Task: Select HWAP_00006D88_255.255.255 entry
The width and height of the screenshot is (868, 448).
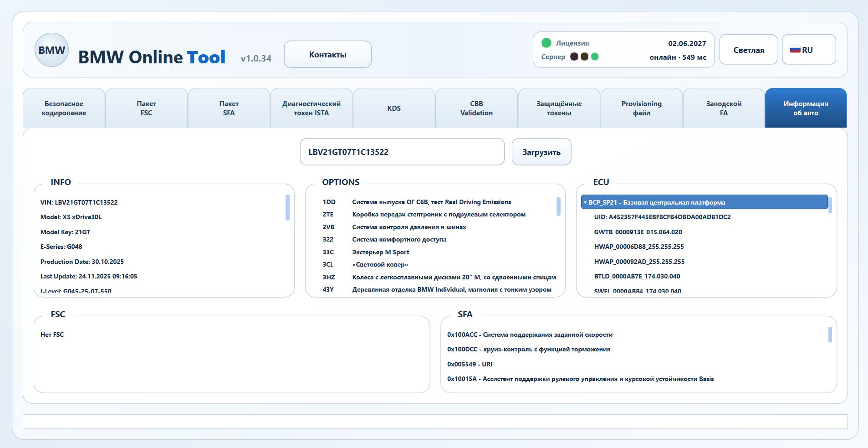Action: coord(639,247)
